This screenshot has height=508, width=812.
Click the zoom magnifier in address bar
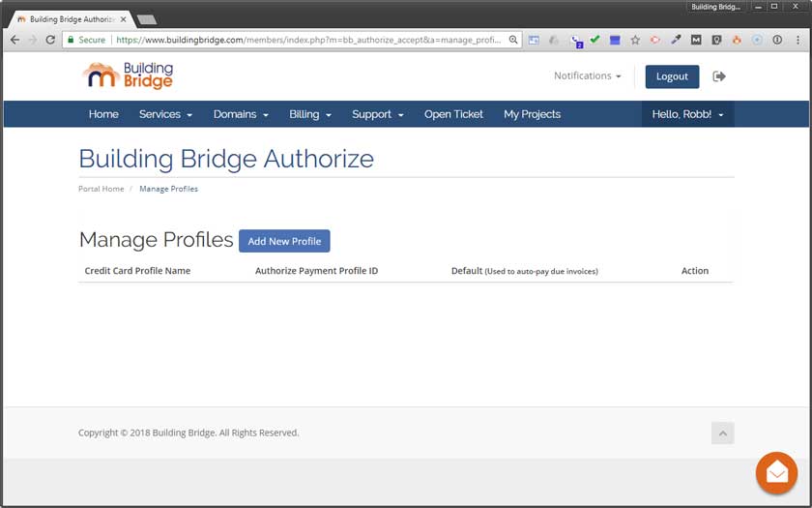512,40
